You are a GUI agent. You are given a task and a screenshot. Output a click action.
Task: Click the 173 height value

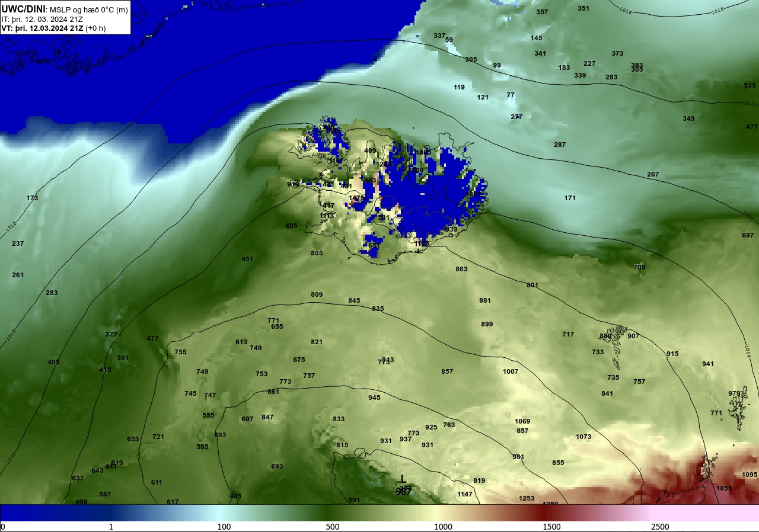(32, 198)
